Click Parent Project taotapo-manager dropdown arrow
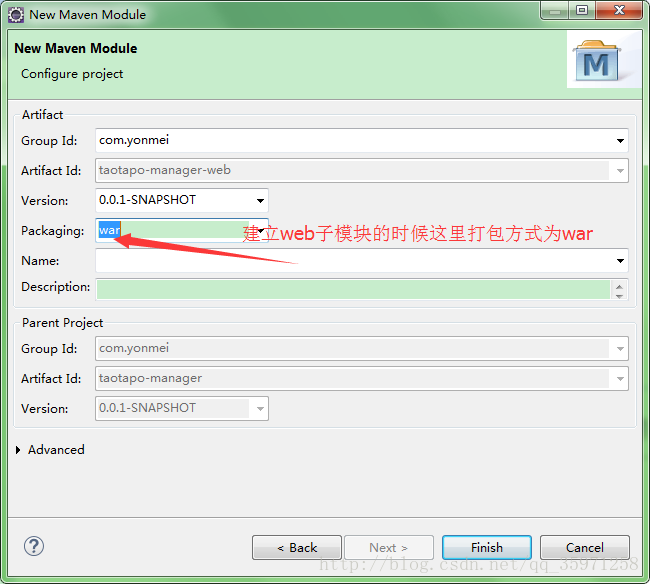 click(x=620, y=379)
